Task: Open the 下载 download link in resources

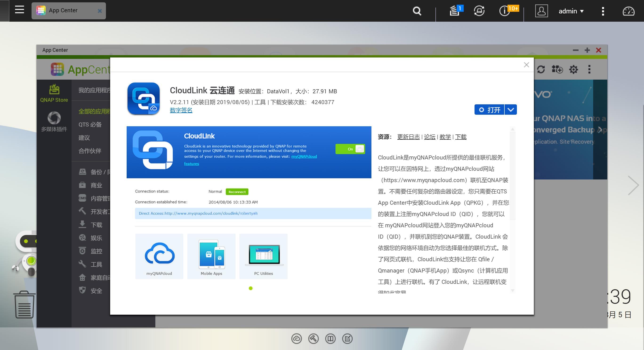Action: (461, 137)
